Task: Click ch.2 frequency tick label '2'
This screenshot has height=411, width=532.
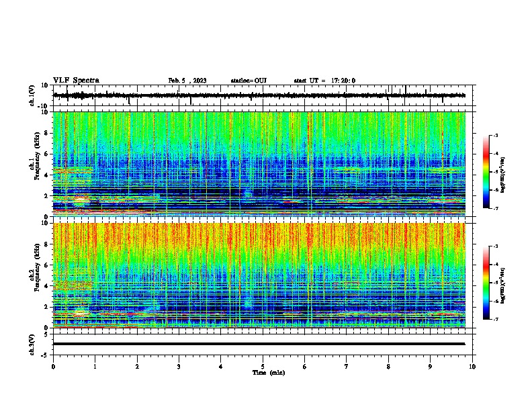Action: tap(47, 307)
